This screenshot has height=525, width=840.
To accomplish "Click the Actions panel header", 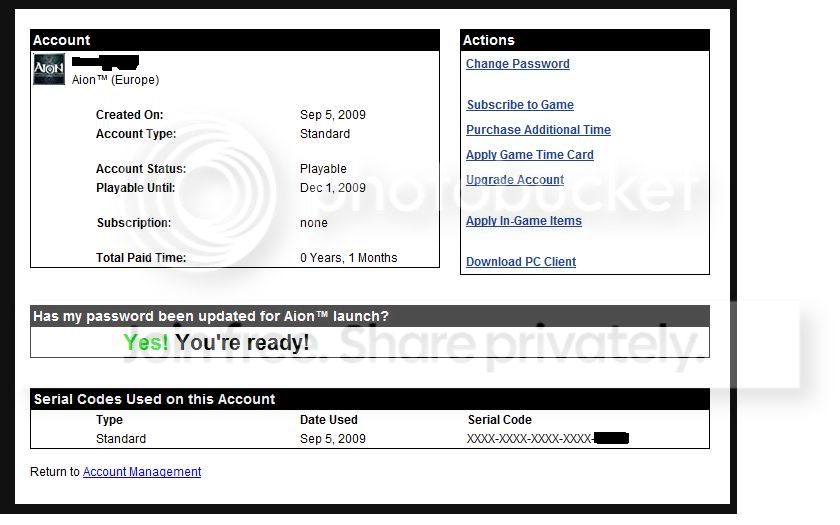I will [584, 40].
